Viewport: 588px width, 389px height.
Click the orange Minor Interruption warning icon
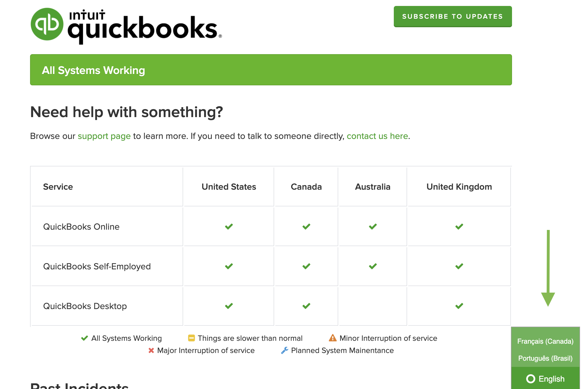tap(333, 338)
